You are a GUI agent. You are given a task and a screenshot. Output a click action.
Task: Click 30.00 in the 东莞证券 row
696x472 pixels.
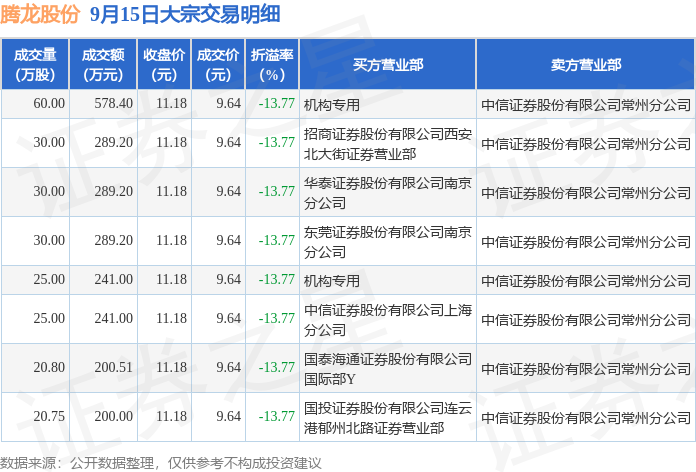click(x=49, y=240)
